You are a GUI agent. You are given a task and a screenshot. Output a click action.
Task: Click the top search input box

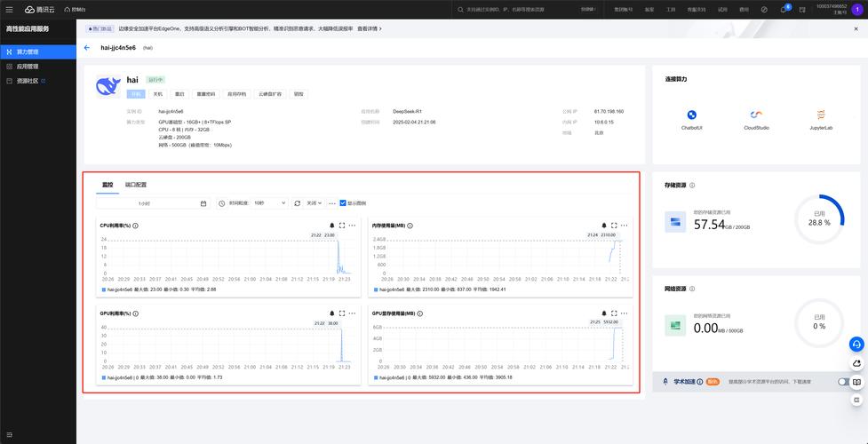coord(515,10)
